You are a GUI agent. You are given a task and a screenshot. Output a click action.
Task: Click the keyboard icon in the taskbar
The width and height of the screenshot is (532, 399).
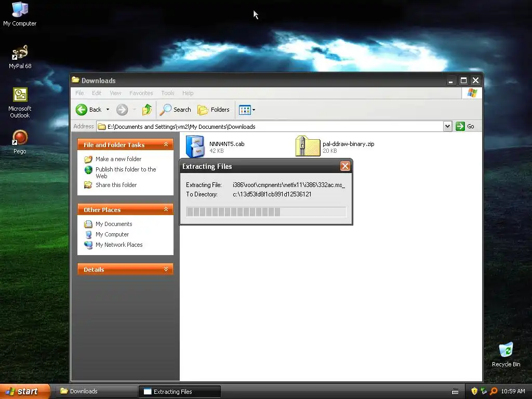(x=455, y=392)
